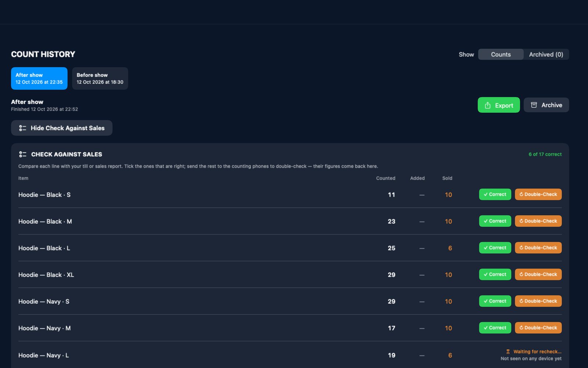Image resolution: width=588 pixels, height=368 pixels.
Task: Click the archive box icon
Action: tap(534, 105)
